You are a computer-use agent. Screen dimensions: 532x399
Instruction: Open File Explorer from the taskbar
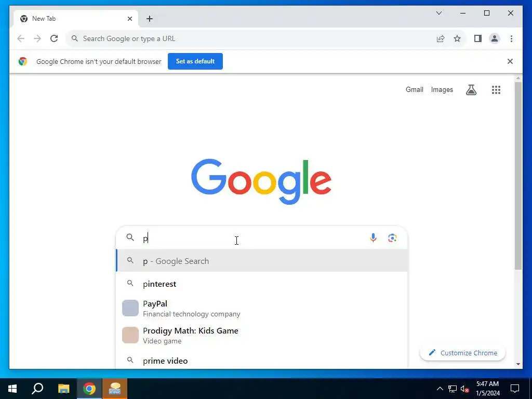[63, 389]
